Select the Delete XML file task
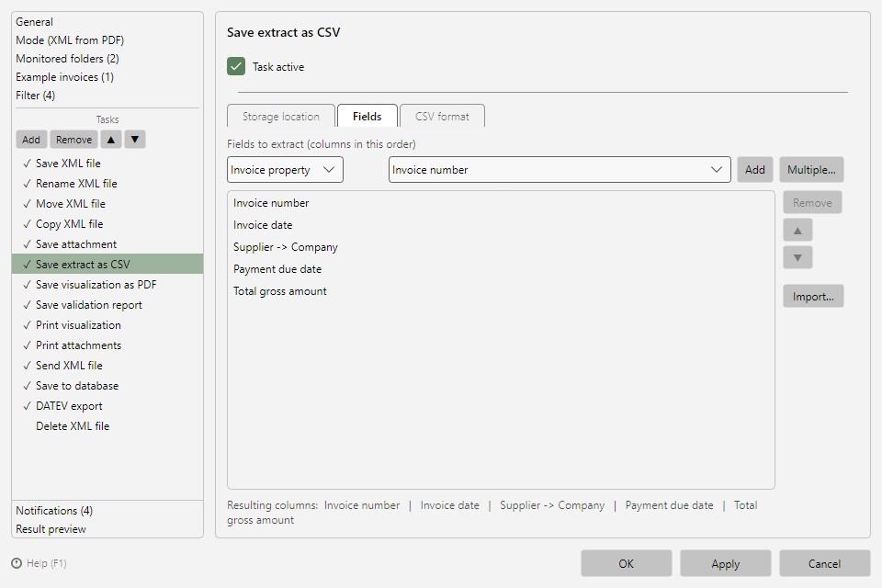The image size is (882, 588). tap(107, 426)
